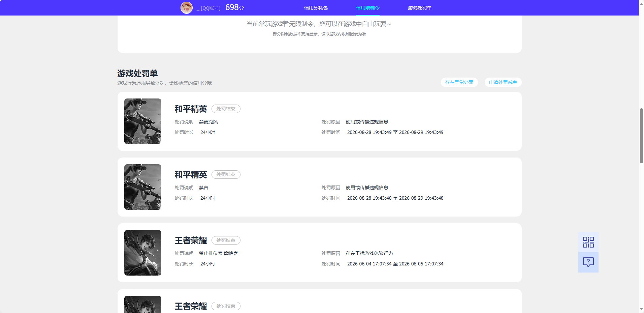
Task: Click the [QQ账号] account label
Action: click(211, 8)
